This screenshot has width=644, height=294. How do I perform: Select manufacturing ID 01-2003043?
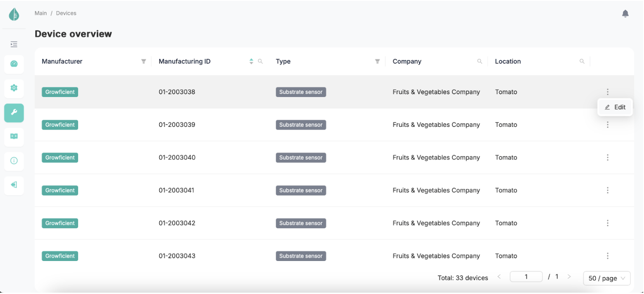coord(177,256)
